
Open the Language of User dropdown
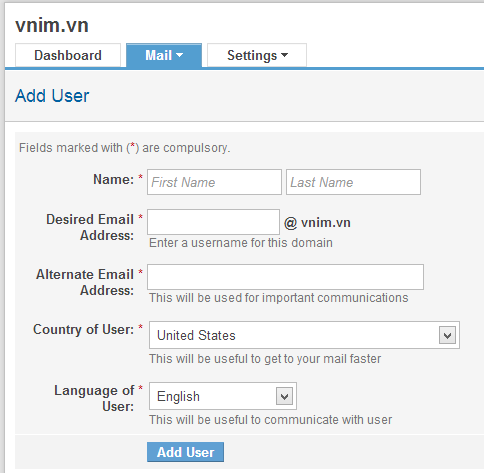pos(223,396)
